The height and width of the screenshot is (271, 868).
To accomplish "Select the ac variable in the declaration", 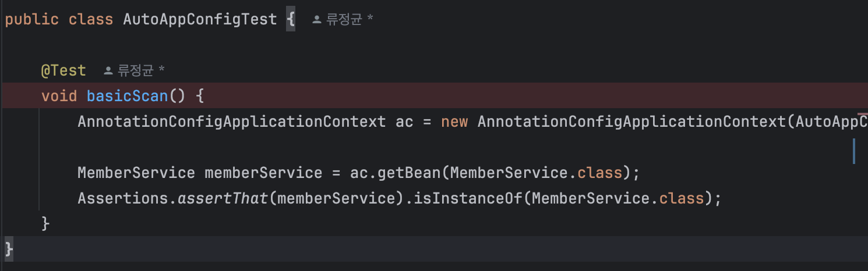I will tap(404, 122).
